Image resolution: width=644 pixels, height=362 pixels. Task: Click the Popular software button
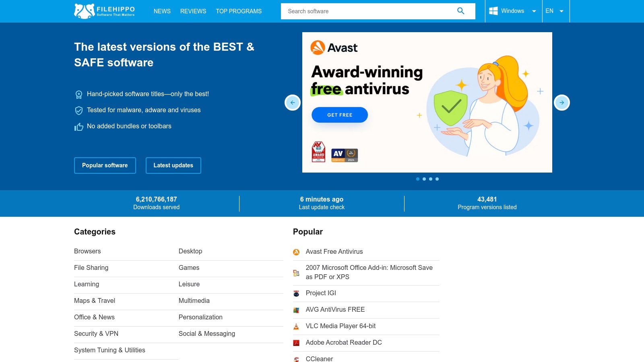[x=105, y=165]
